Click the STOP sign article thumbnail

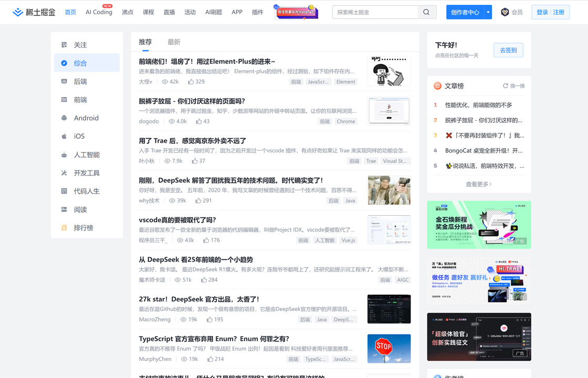pos(389,349)
